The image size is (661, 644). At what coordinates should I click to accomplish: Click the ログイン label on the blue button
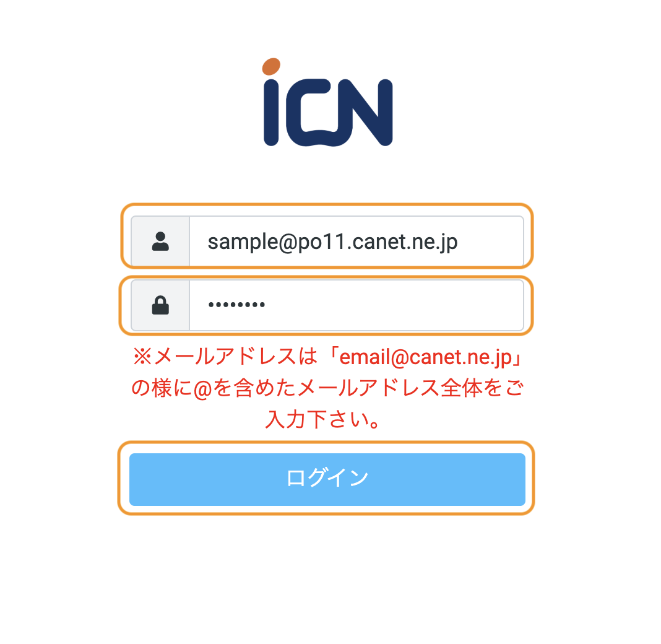(x=327, y=478)
